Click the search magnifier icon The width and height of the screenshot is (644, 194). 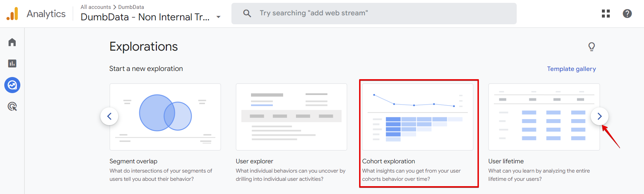[247, 14]
